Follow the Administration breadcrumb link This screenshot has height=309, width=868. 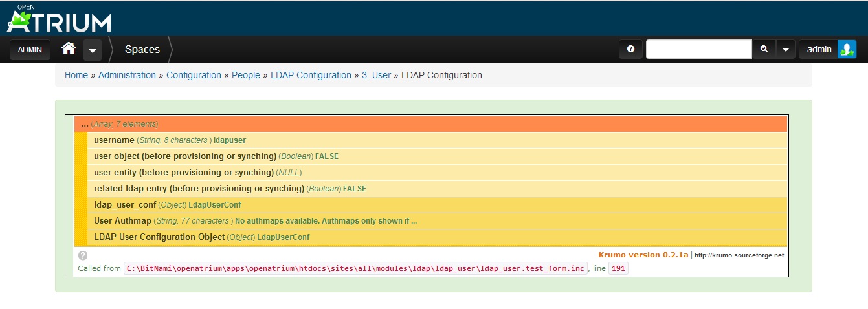click(x=127, y=75)
